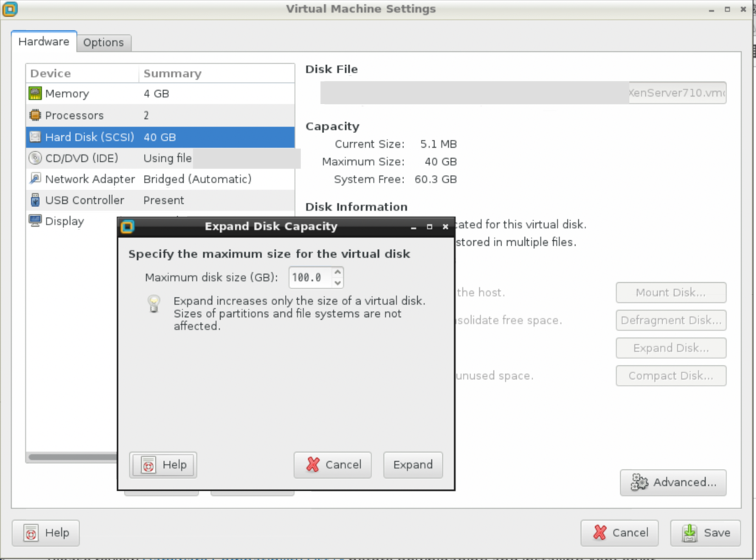Viewport: 756px width, 560px height.
Task: Click the red X icon on the dialog Cancel button
Action: (x=313, y=465)
